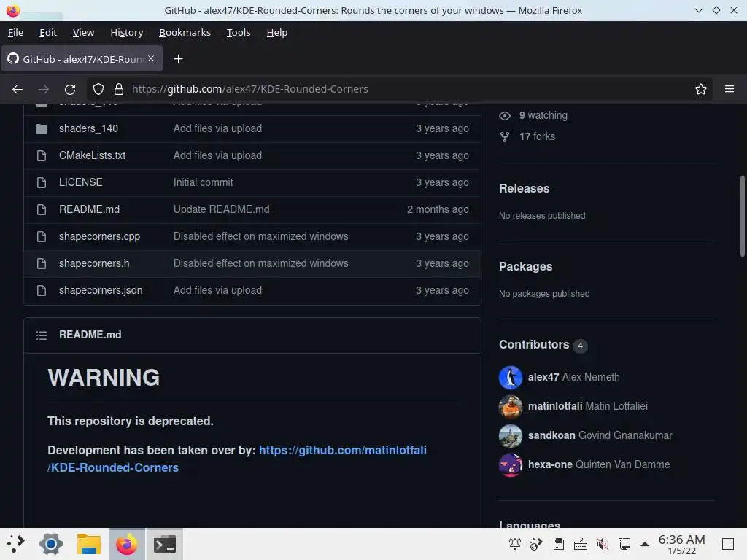The width and height of the screenshot is (747, 560).
Task: Open shapecorners.cpp 'Disabled effect on maximized windows' commit
Action: pyautogui.click(x=260, y=237)
